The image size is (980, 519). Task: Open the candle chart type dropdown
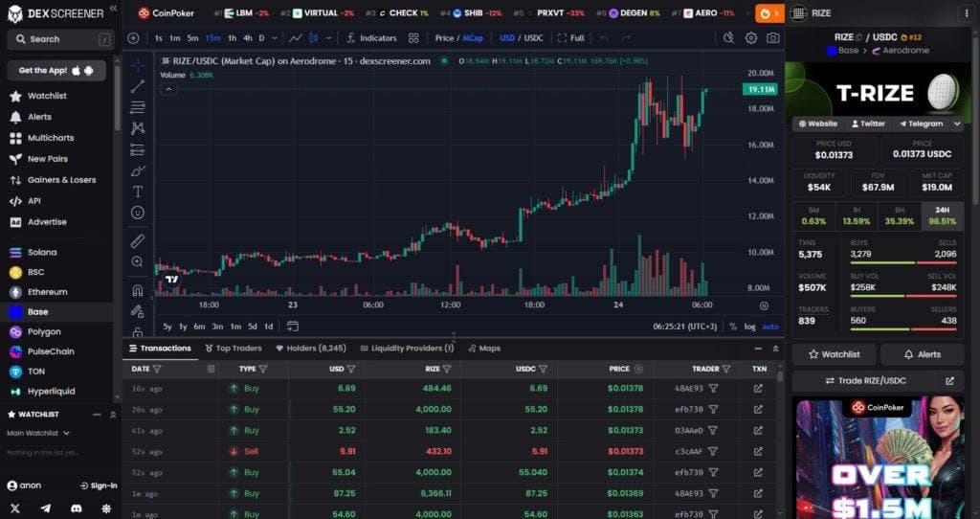pyautogui.click(x=329, y=38)
